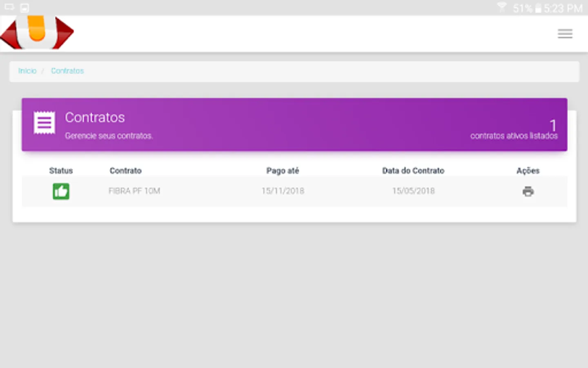Click the Contratos panel title
Image resolution: width=588 pixels, height=368 pixels.
tap(95, 117)
